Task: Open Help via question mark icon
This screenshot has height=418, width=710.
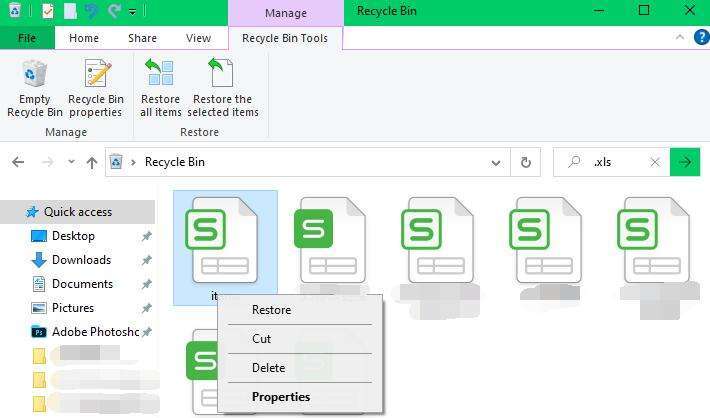Action: click(701, 37)
